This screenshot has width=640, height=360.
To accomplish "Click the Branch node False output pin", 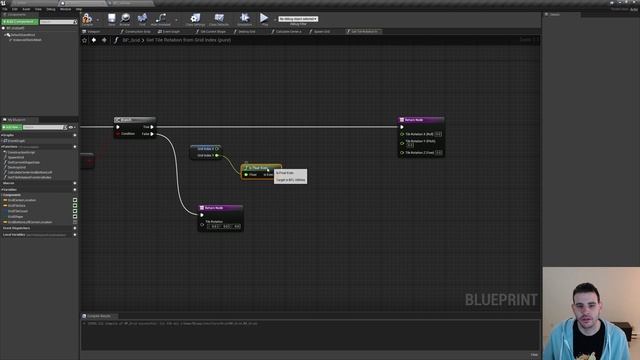I will (x=152, y=134).
